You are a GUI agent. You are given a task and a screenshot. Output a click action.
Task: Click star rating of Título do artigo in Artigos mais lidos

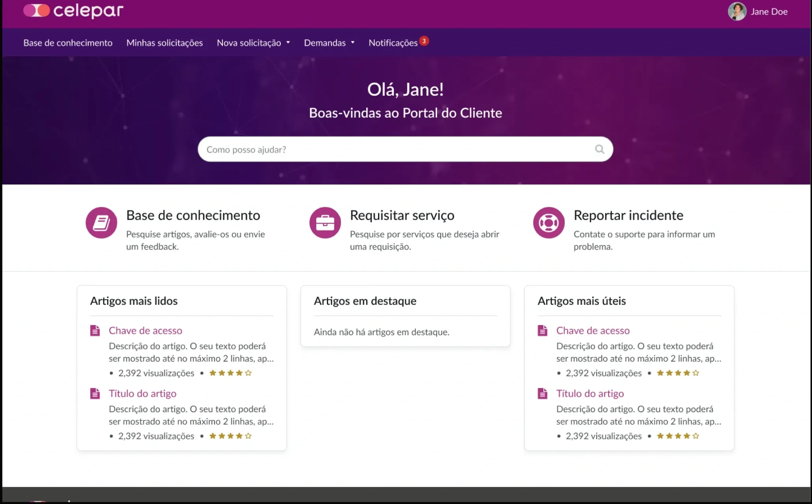pyautogui.click(x=230, y=436)
